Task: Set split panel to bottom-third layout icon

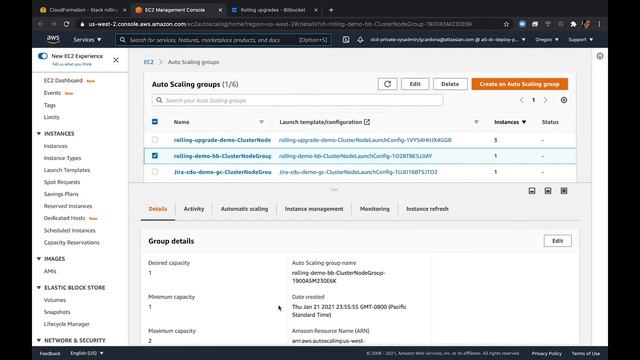Action: pos(532,191)
